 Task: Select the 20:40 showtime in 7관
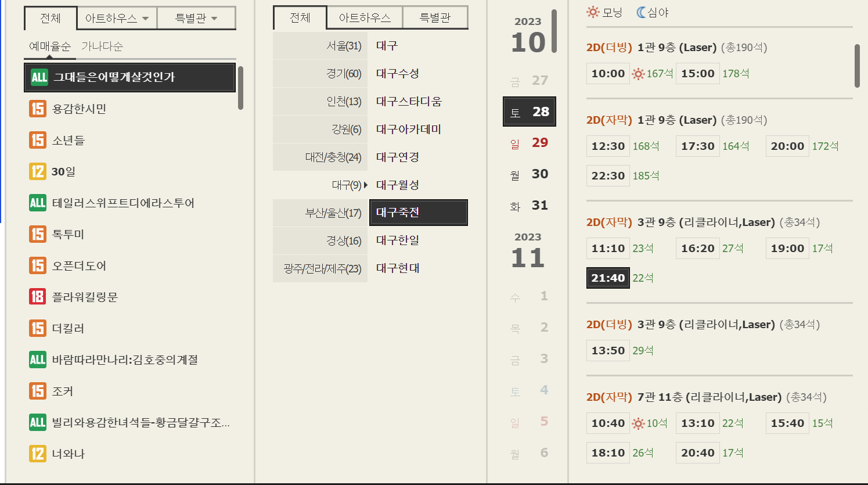(x=697, y=452)
